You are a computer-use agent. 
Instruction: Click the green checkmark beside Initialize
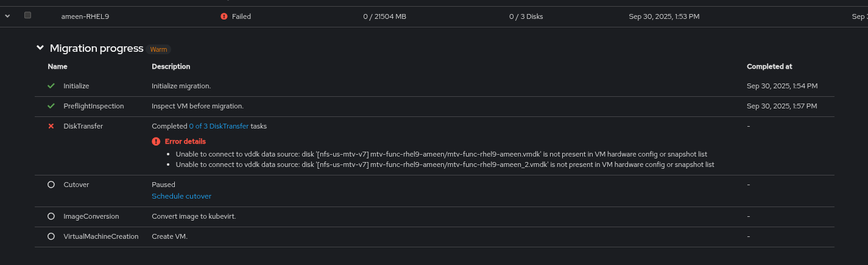click(51, 86)
